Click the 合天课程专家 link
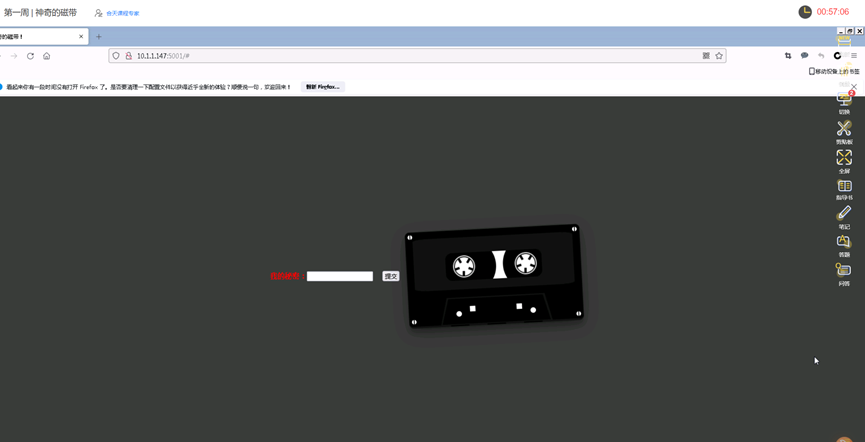This screenshot has height=442, width=865. click(123, 13)
